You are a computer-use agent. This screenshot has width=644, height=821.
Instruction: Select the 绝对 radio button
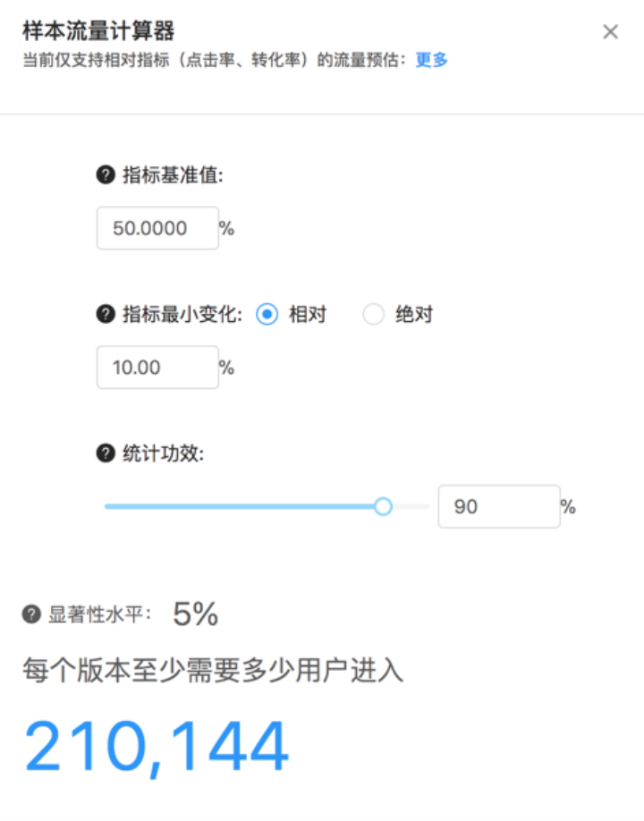point(373,314)
